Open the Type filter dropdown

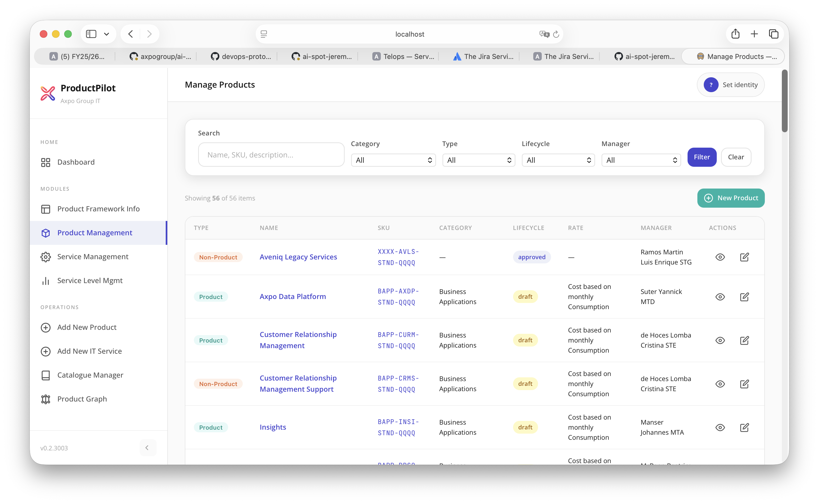(x=479, y=160)
